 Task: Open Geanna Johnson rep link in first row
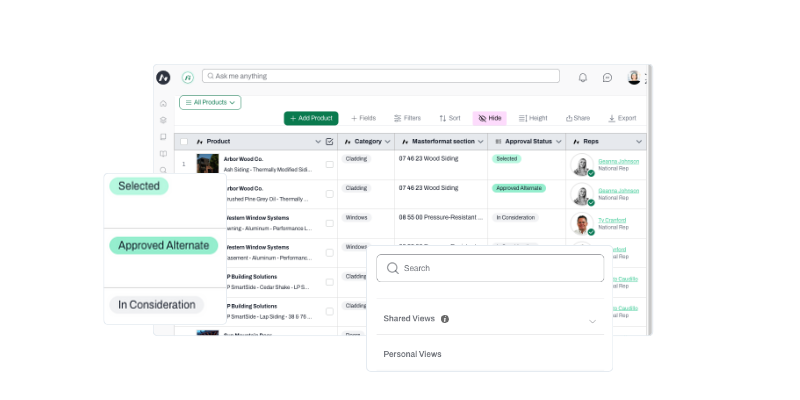[618, 161]
